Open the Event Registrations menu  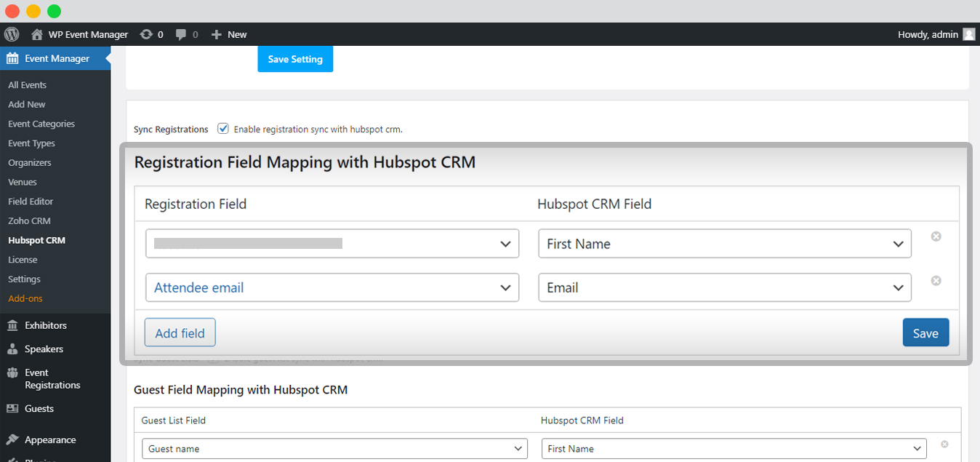coord(55,379)
